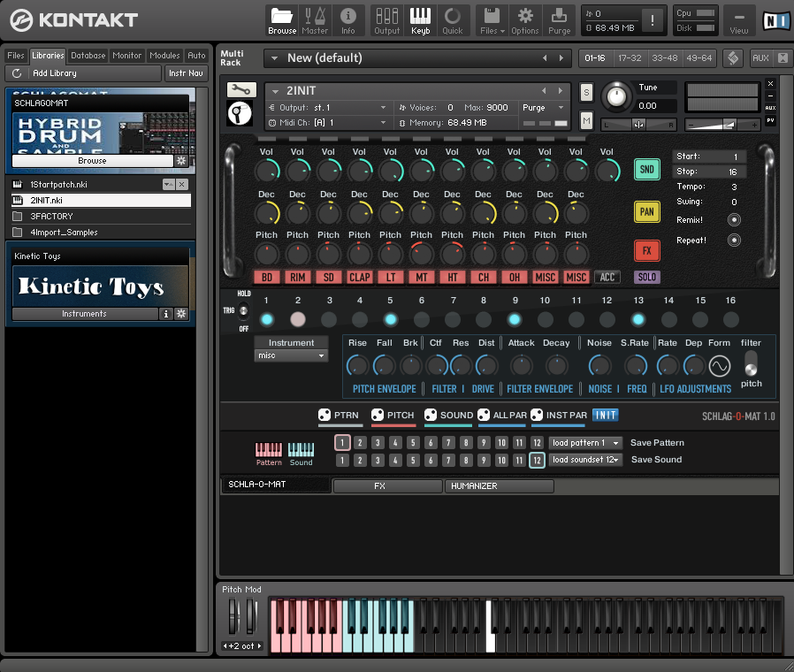The width and height of the screenshot is (794, 672).
Task: Expand the multi name dropdown arrow
Action: 274,58
